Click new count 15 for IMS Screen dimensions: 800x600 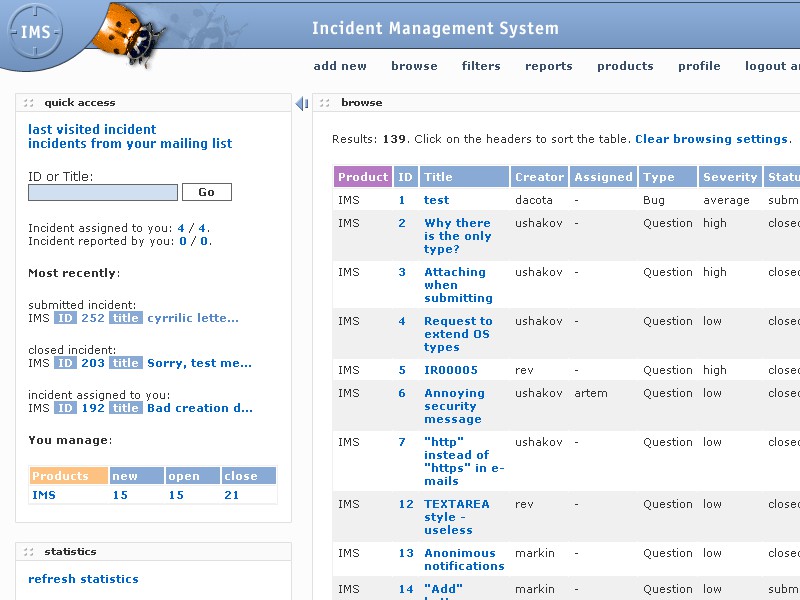(120, 495)
